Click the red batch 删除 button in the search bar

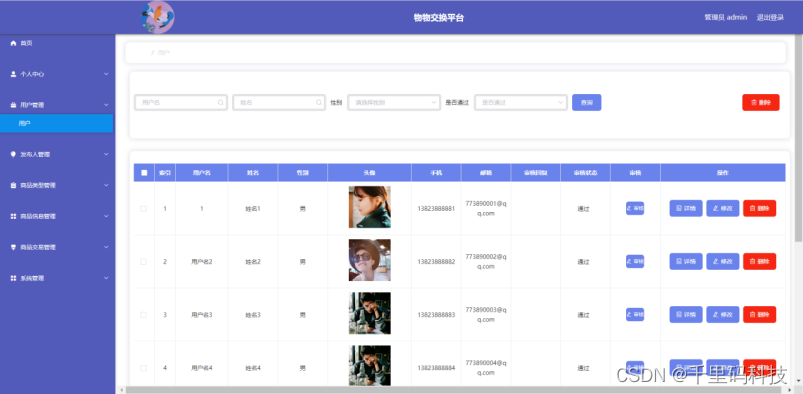(760, 102)
